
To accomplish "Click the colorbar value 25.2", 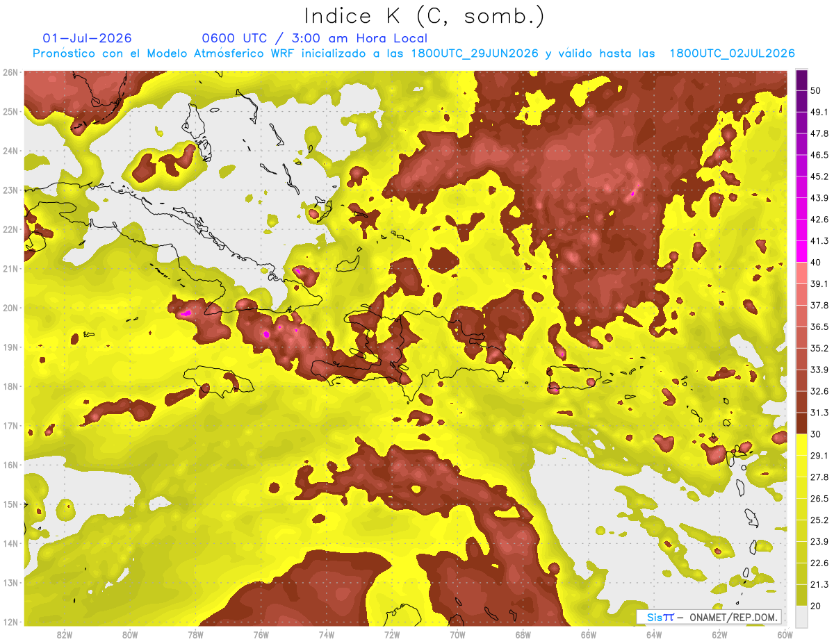I will tap(819, 520).
